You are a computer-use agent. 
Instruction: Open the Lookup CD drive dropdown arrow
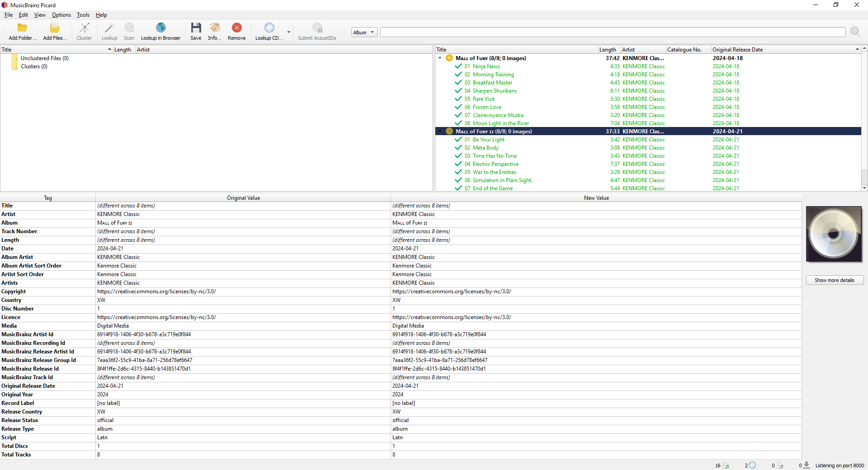click(289, 32)
